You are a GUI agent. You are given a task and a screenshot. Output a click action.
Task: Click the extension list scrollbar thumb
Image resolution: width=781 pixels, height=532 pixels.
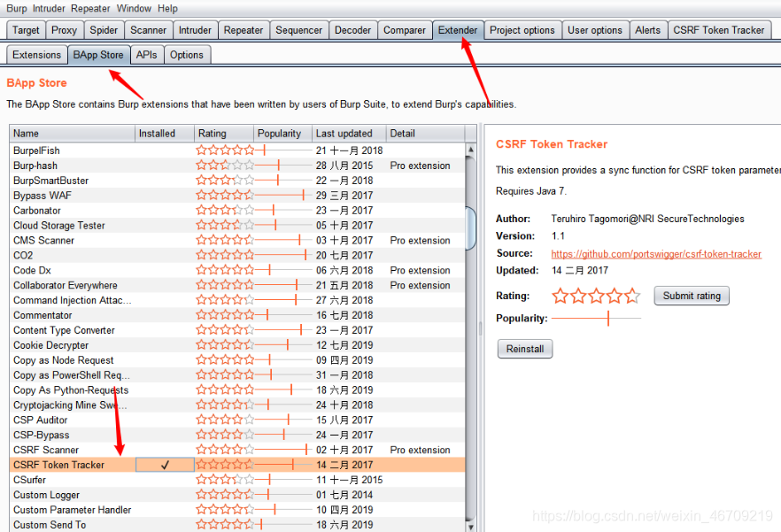471,227
